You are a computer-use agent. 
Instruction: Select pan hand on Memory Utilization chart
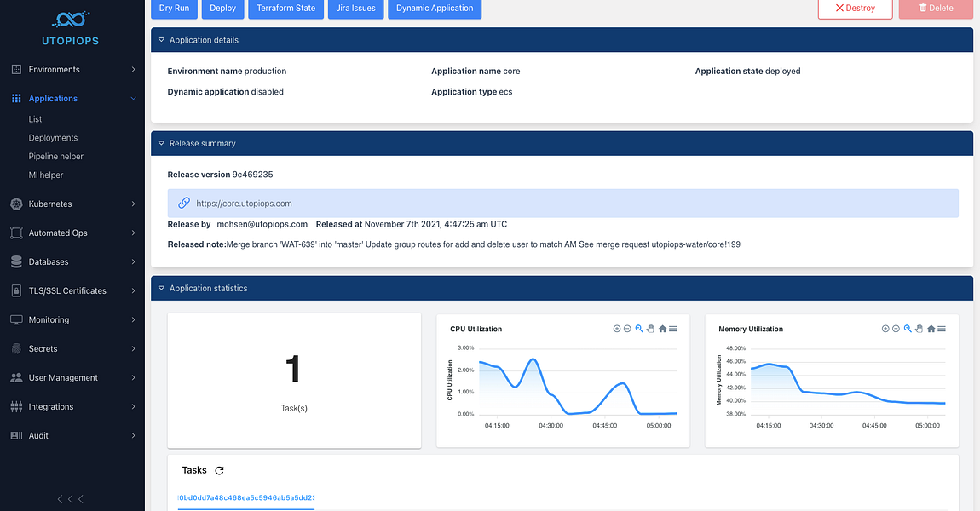coord(919,329)
